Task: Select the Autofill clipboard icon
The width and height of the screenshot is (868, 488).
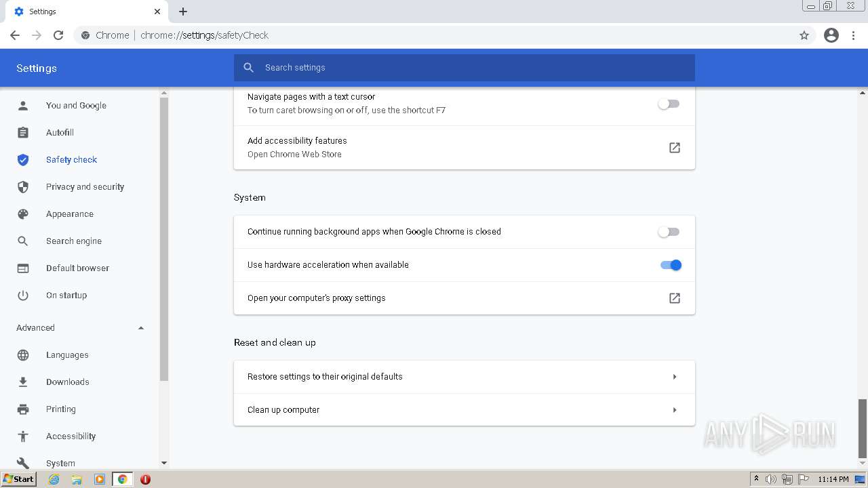Action: (x=23, y=133)
